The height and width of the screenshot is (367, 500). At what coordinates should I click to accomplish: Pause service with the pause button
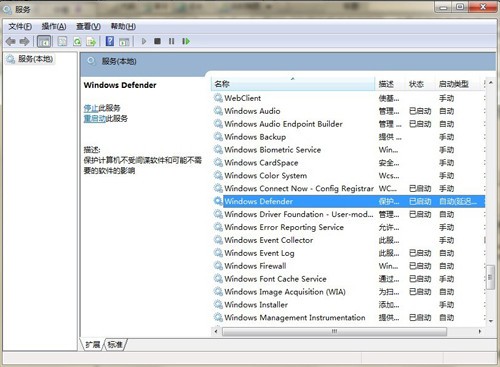171,41
